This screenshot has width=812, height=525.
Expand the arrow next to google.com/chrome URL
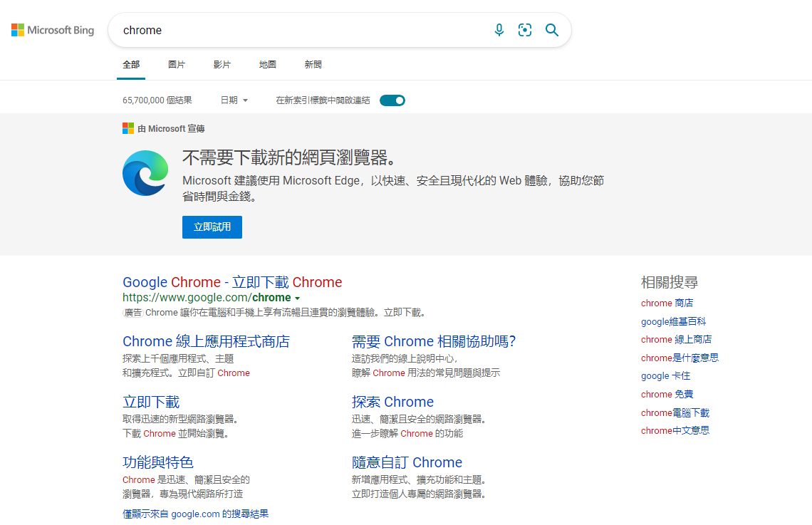297,298
